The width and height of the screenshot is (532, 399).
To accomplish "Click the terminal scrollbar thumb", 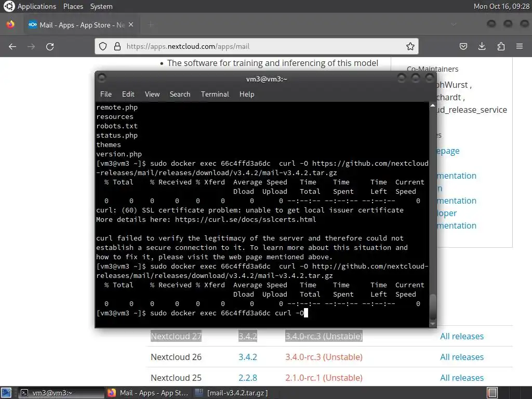I will pos(433,307).
